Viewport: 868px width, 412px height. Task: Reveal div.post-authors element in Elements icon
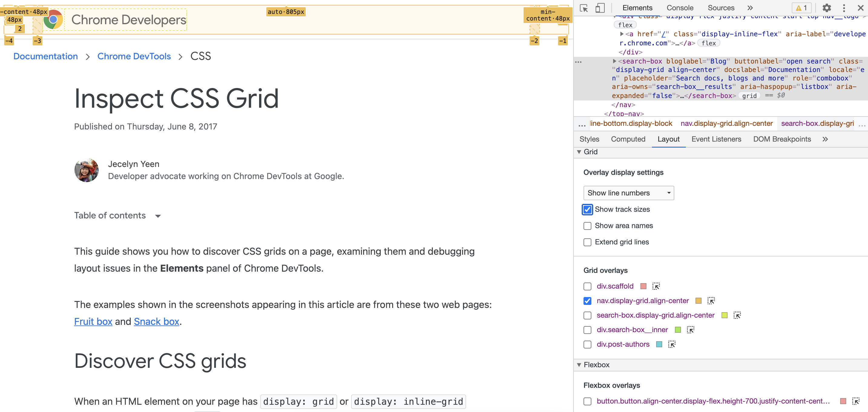click(672, 344)
